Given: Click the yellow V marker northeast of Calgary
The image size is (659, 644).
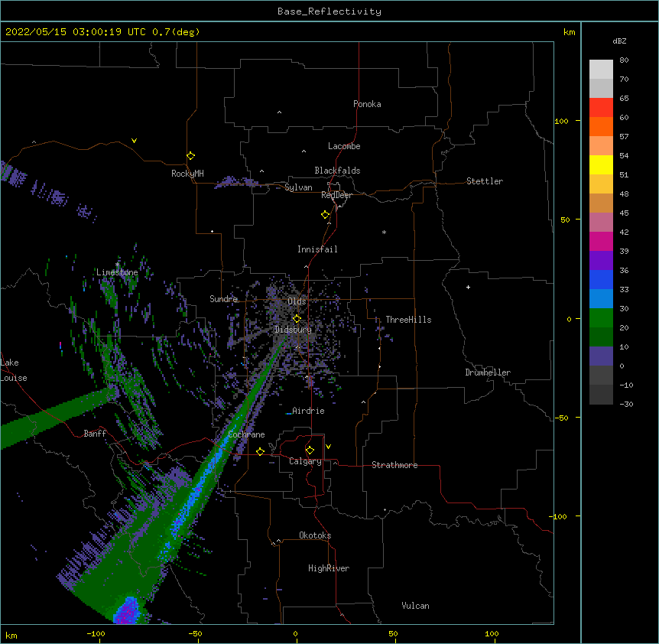Looking at the screenshot, I should 328,447.
